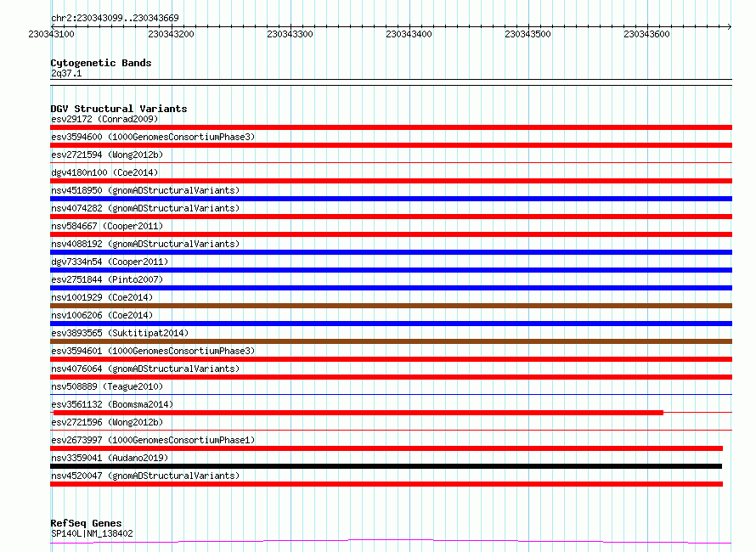Image resolution: width=756 pixels, height=552 pixels.
Task: Select label esv3561132 (Boomsma2014)
Action: click(x=112, y=404)
